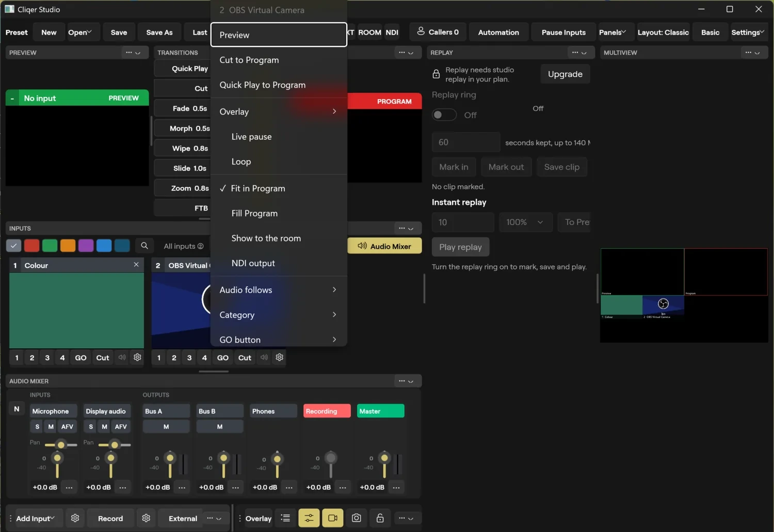Toggle the yellow sliders mixer icon

pyautogui.click(x=309, y=518)
